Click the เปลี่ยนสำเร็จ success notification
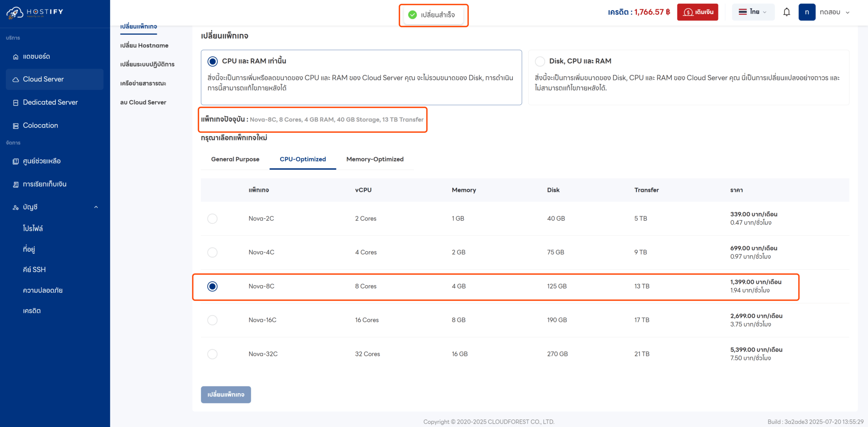 coord(434,14)
